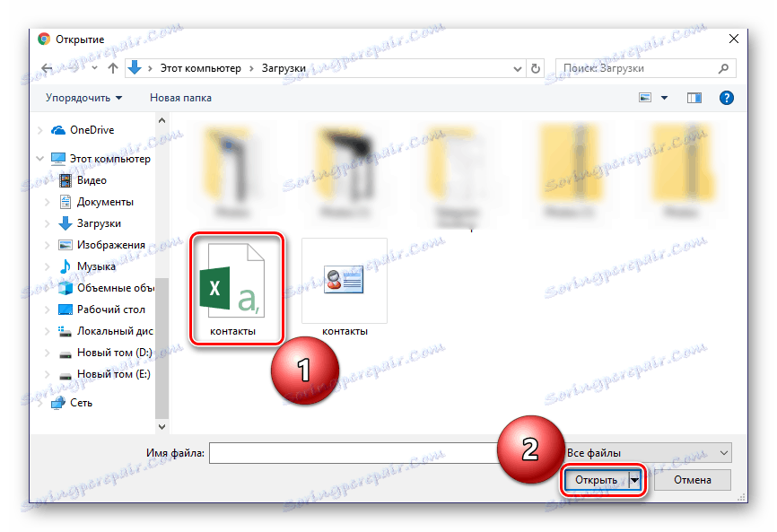777x532 pixels.
Task: Expand the 'Рабочий стол' tree node
Action: [x=48, y=310]
